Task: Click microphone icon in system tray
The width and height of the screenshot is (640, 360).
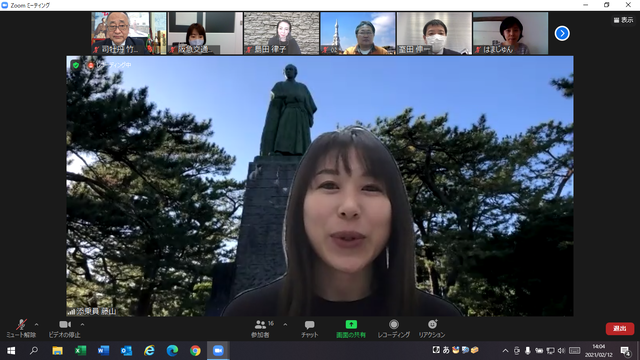Action: click(x=528, y=351)
